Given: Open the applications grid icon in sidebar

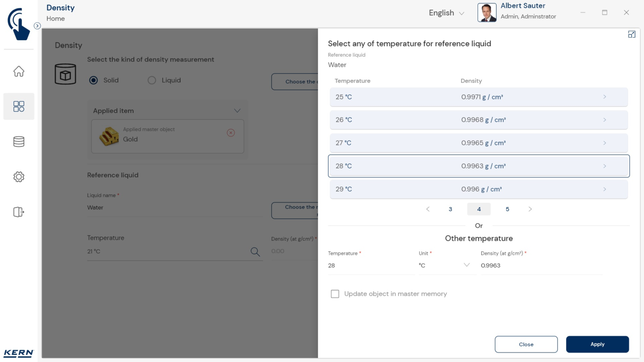Looking at the screenshot, I should tap(19, 107).
